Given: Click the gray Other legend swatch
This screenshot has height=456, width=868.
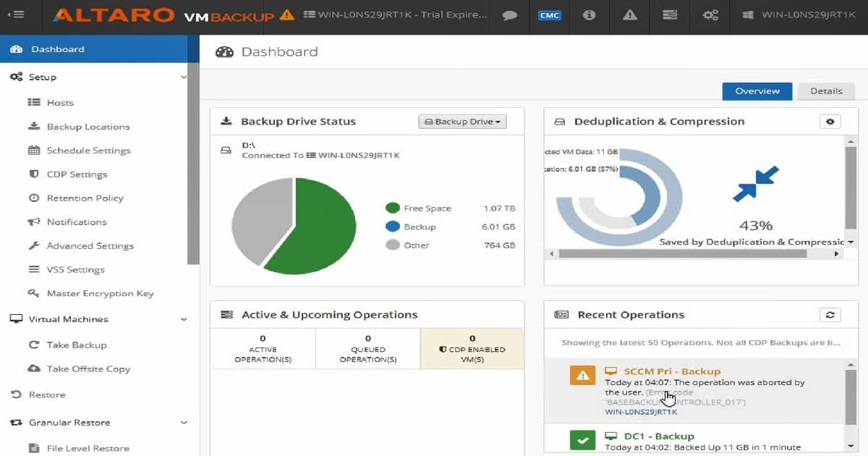Looking at the screenshot, I should pyautogui.click(x=393, y=245).
